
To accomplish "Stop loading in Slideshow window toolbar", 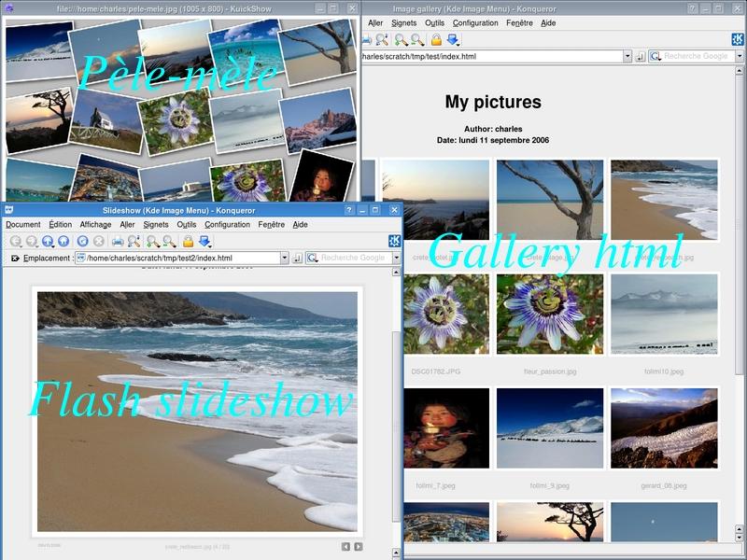I will 99,242.
